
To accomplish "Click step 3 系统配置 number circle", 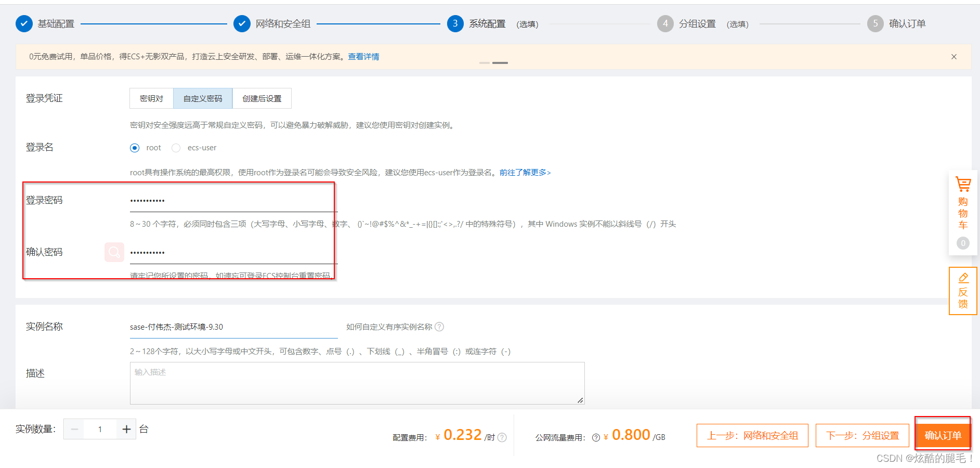I will [x=455, y=24].
